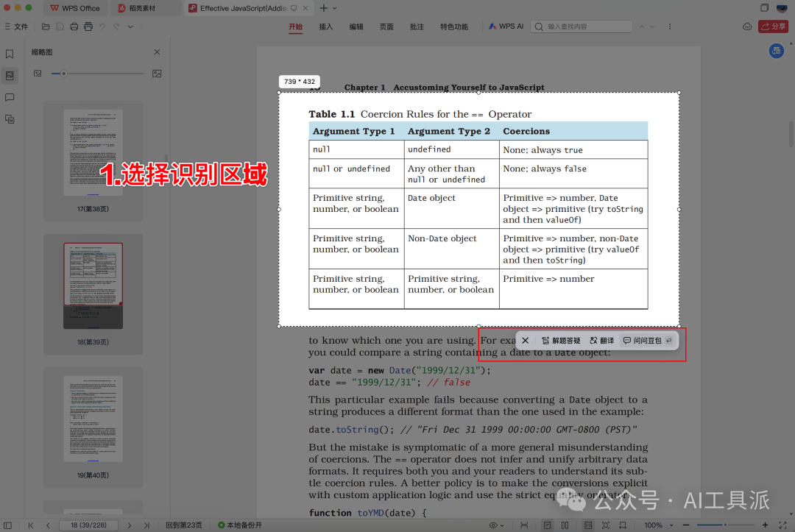Click the undo arrow icon
Screen dimensions: 795x532
[x=102, y=26]
